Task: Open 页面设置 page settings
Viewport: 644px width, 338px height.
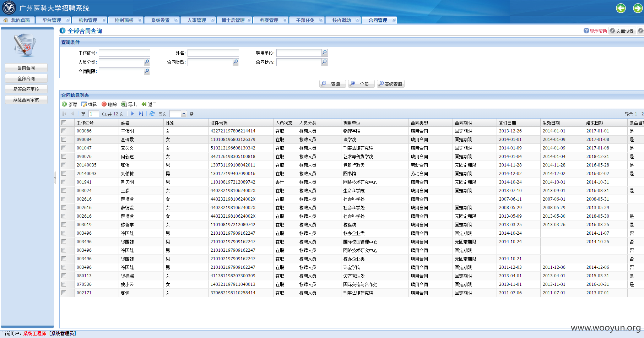Action: (x=622, y=31)
